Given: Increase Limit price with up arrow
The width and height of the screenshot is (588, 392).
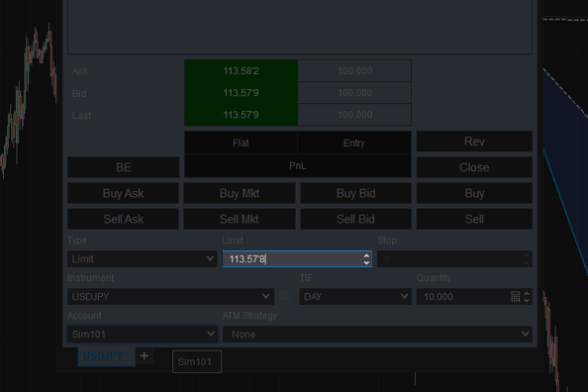Looking at the screenshot, I should pyautogui.click(x=366, y=255).
